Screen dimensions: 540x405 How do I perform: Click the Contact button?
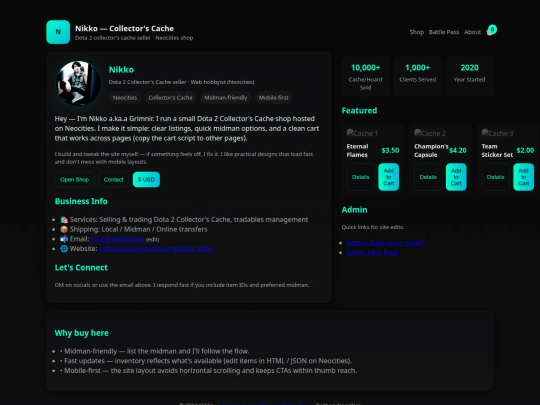[x=113, y=179]
